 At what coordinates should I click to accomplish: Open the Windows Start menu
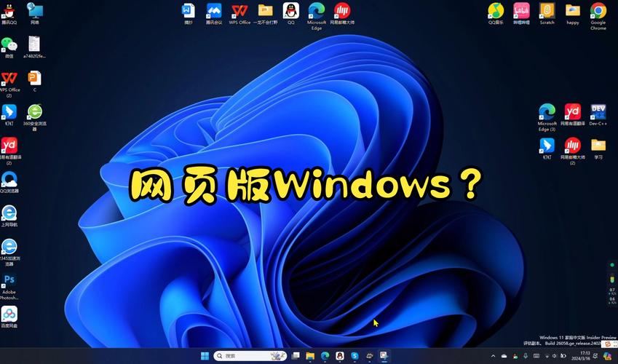[205, 356]
